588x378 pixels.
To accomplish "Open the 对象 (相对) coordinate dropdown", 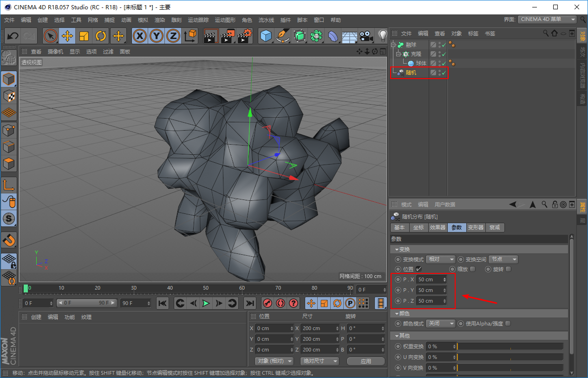I will pyautogui.click(x=274, y=361).
